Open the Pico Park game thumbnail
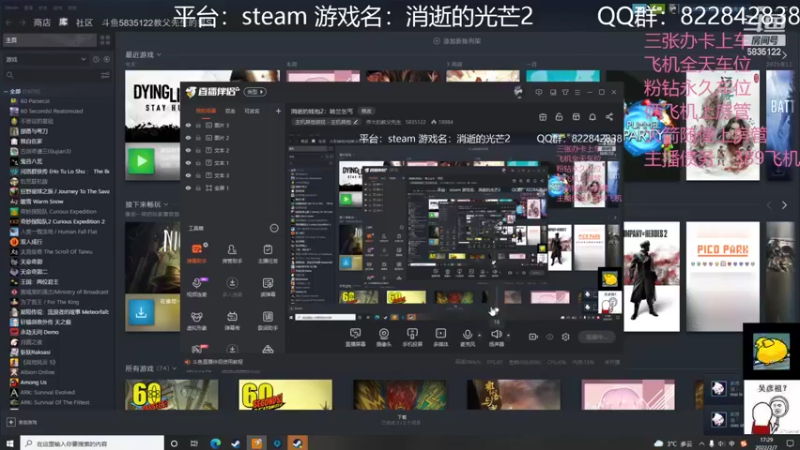The image size is (800, 450). click(723, 277)
